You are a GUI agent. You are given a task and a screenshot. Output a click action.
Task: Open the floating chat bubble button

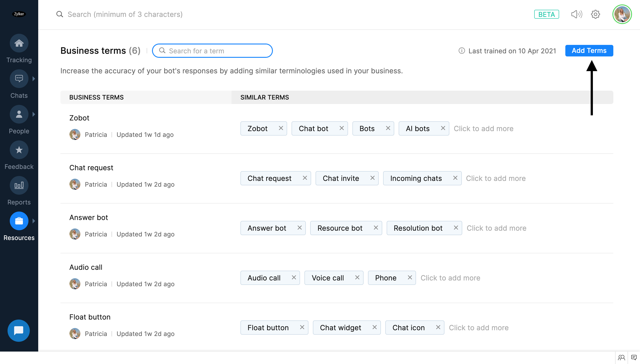[x=19, y=330]
